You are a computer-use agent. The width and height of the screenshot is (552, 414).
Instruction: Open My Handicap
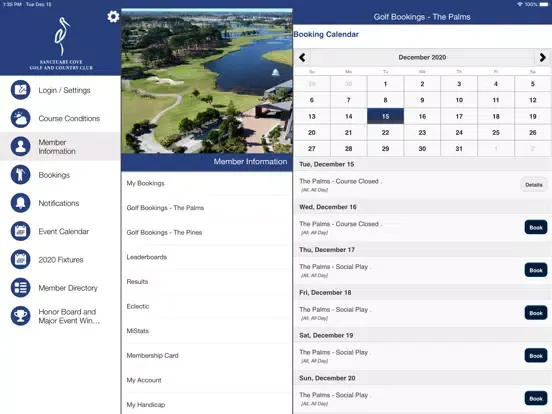207,404
